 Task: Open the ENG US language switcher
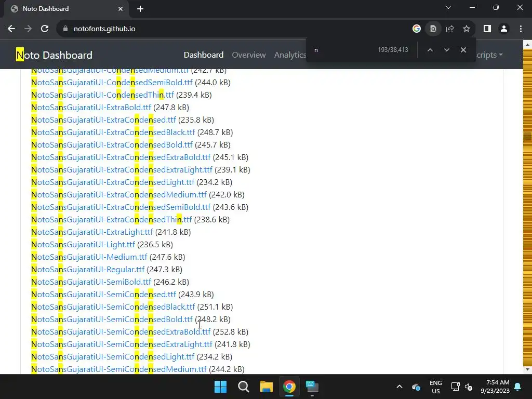tap(436, 387)
